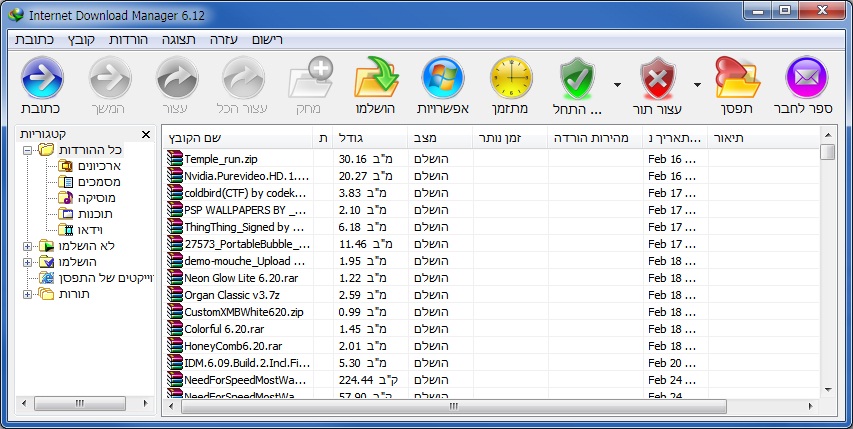Select Organ Classic v3.7z file
853x429 pixels.
point(491,295)
